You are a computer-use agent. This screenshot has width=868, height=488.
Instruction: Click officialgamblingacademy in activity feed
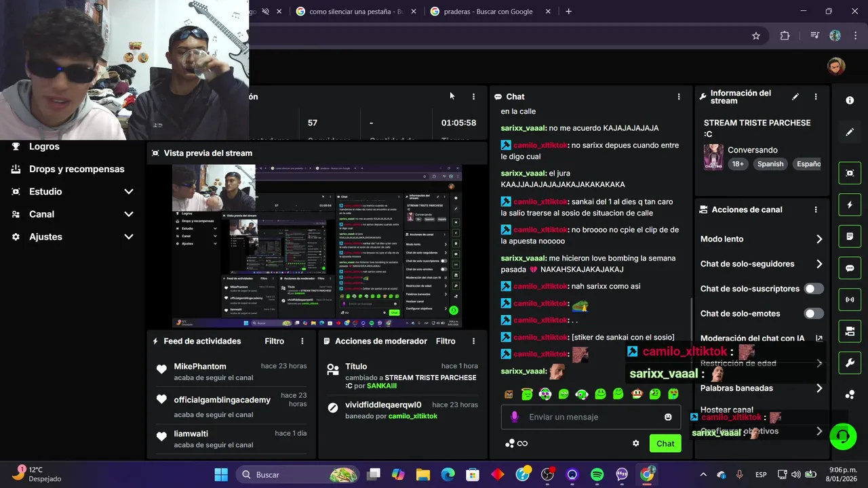pos(222,400)
